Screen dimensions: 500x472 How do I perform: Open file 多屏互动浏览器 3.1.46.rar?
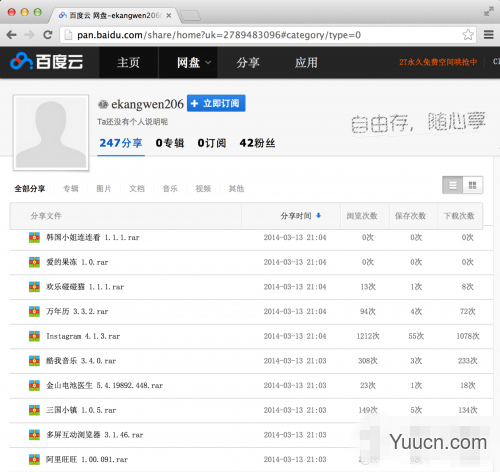click(95, 435)
